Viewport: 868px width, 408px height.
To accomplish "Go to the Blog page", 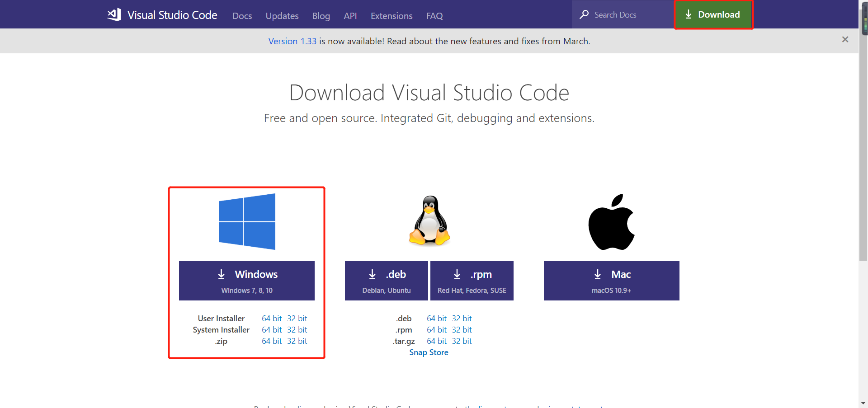I will click(x=321, y=16).
